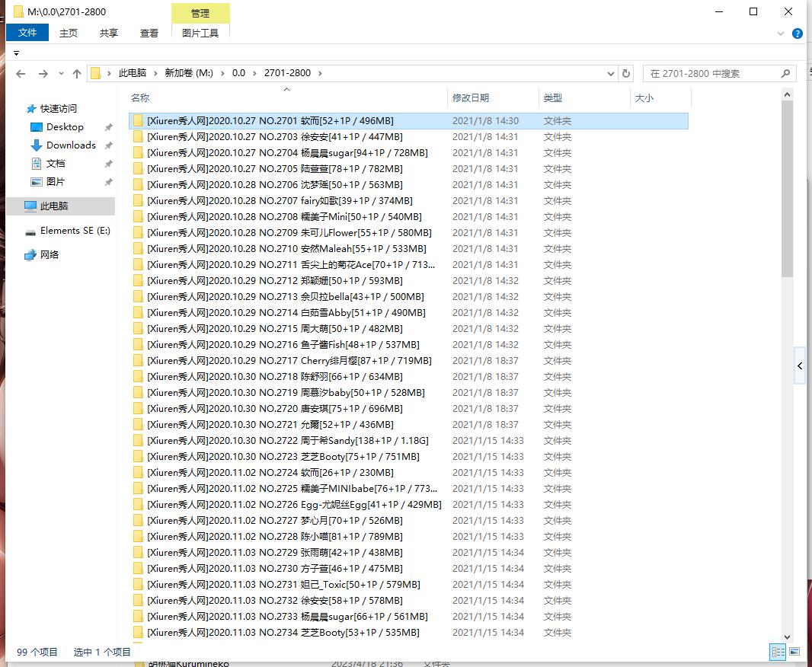Open Desktop in quick access
812x667 pixels.
(65, 127)
